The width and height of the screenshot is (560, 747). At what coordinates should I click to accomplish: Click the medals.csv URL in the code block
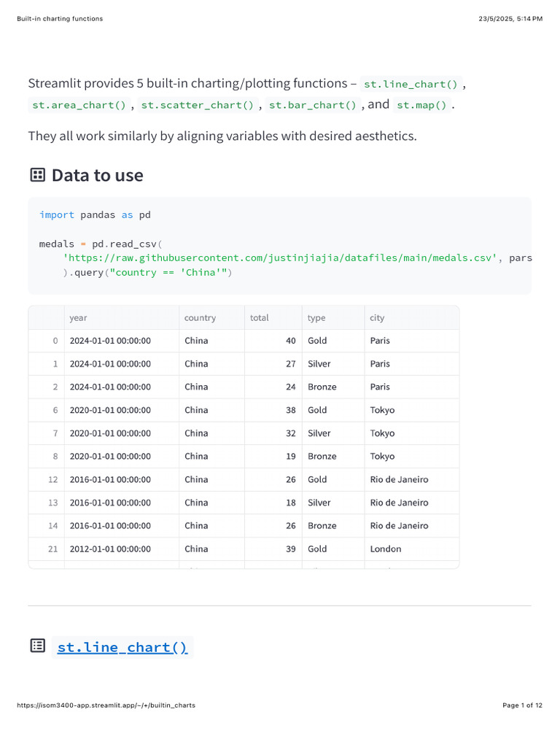[x=280, y=258]
